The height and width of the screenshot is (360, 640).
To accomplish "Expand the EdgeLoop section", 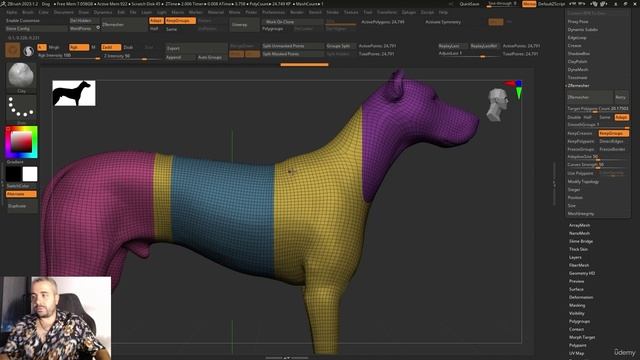I will [x=577, y=38].
